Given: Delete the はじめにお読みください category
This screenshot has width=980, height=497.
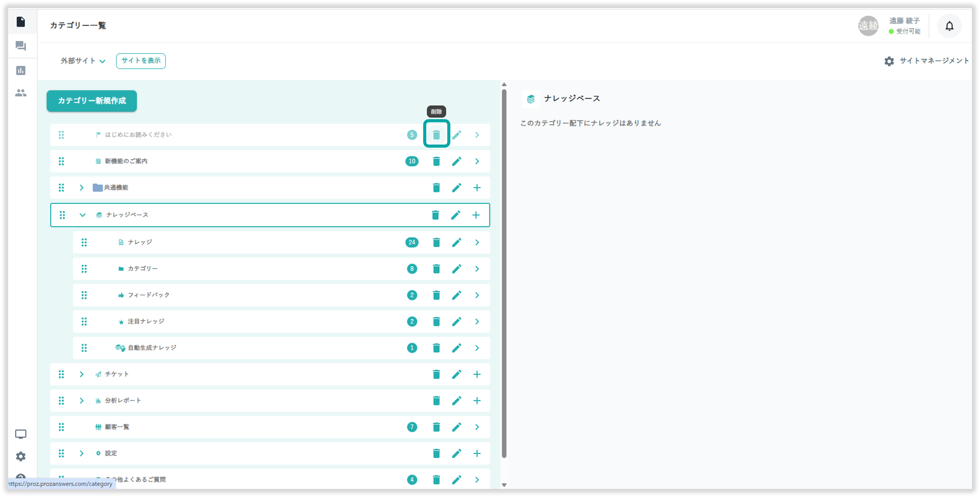Looking at the screenshot, I should pyautogui.click(x=436, y=135).
